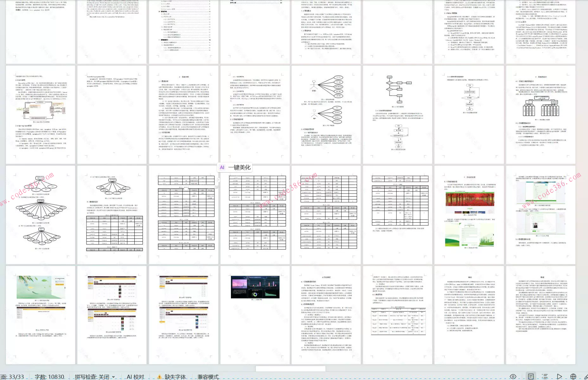Click AI 校对 in the status bar
Viewport: 588px width, 380px height.
tap(135, 377)
